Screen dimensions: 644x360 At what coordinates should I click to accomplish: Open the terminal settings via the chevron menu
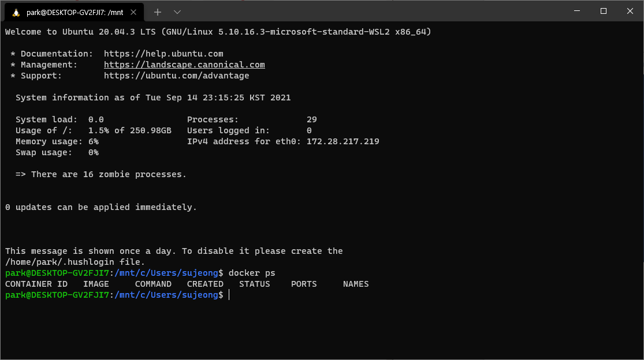tap(177, 12)
